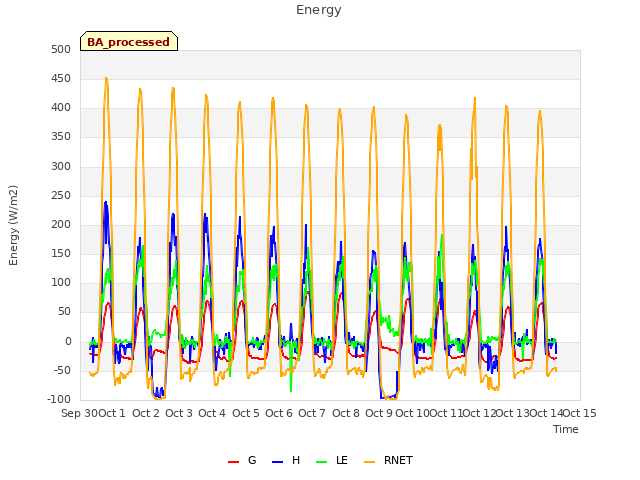Click the 250 y-axis value
640x480 pixels.
coord(61,196)
